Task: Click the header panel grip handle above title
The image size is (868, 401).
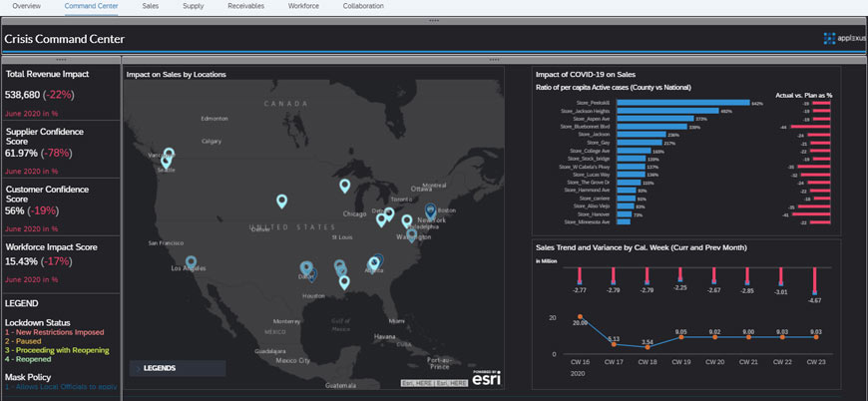Action: pos(434,21)
